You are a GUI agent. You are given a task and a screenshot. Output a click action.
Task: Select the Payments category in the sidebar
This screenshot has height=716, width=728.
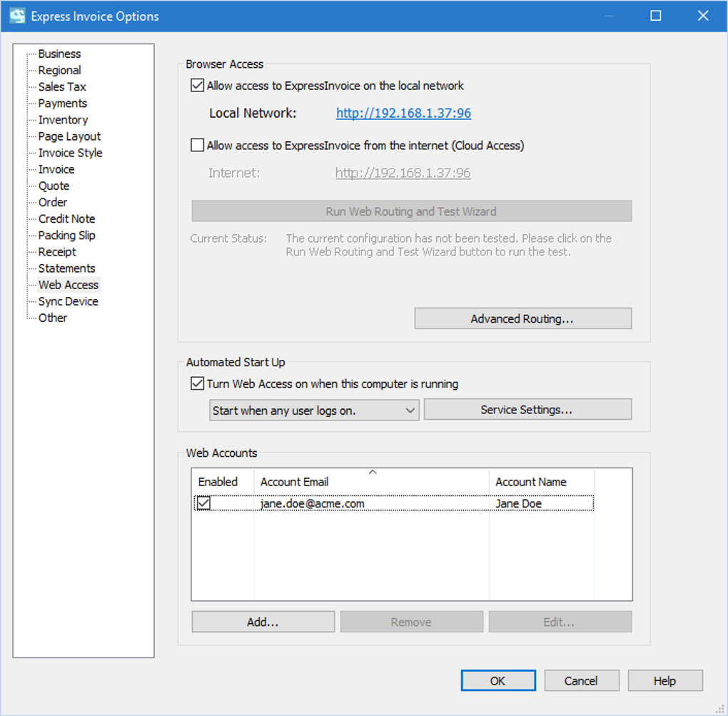(x=62, y=103)
